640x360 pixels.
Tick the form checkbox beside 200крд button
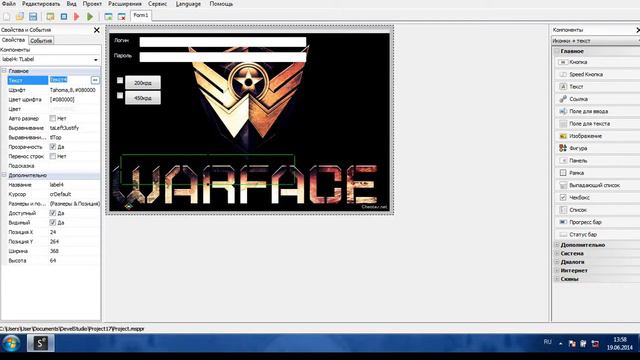click(x=120, y=80)
